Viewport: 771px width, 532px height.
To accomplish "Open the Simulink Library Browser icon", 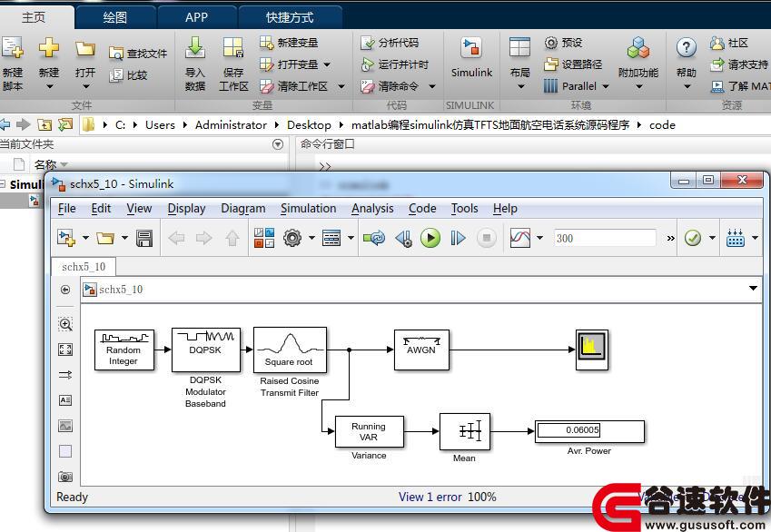I will pos(264,239).
